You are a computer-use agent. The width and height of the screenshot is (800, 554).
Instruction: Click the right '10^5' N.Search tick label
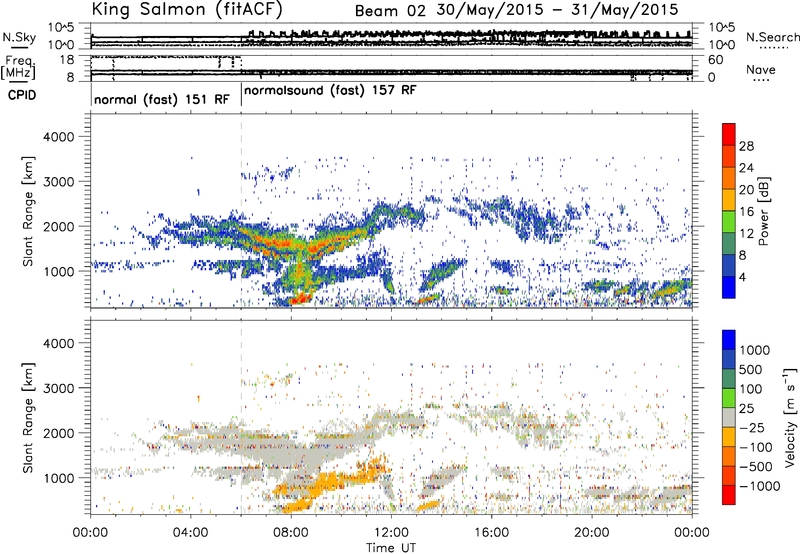(722, 27)
